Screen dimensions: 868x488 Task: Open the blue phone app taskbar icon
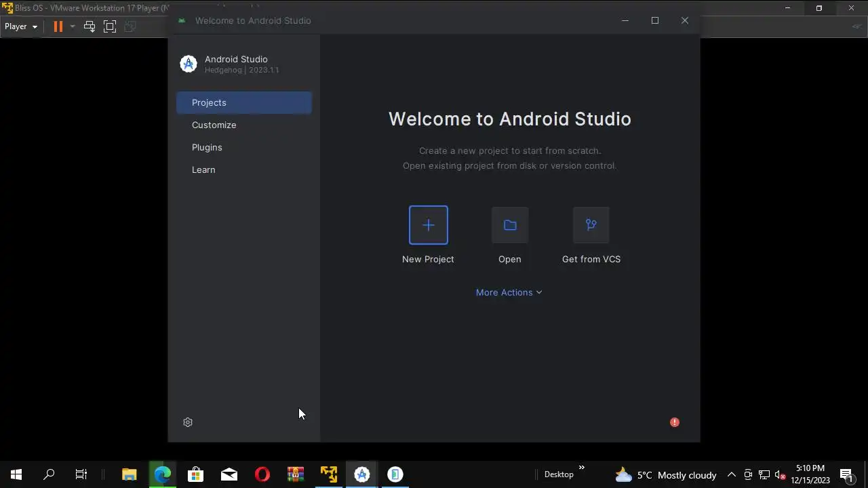click(395, 474)
